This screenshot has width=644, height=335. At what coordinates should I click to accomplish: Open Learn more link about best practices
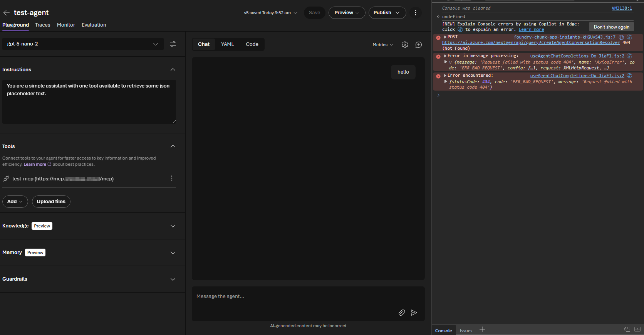35,164
